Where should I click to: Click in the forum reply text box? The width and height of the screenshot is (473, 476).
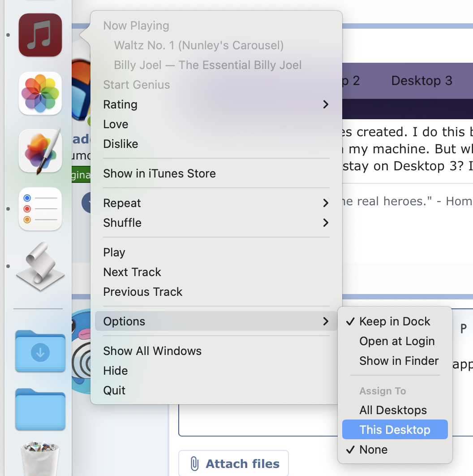pyautogui.click(x=258, y=420)
